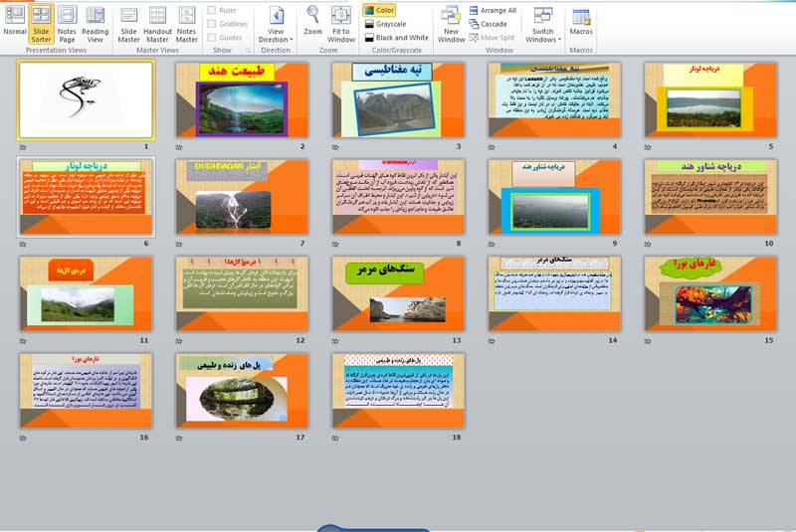Click the star icon under slide 13

pos(335,341)
